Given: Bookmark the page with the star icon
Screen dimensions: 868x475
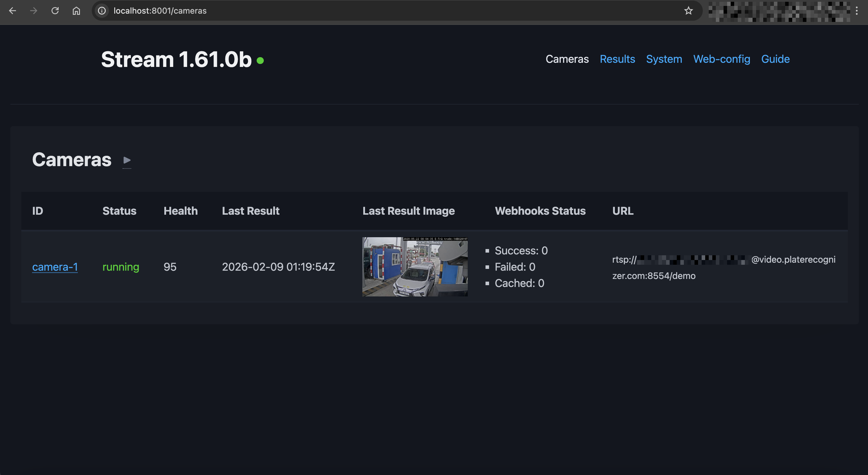Looking at the screenshot, I should click(688, 11).
